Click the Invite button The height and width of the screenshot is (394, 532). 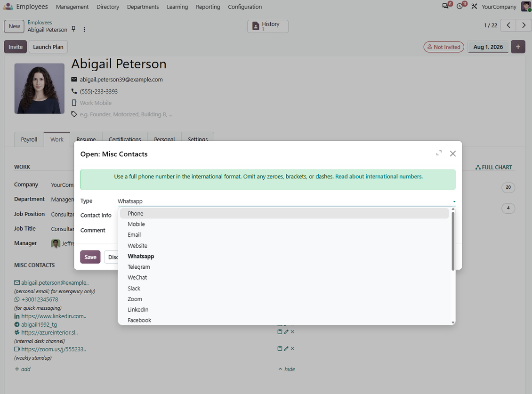pos(16,47)
